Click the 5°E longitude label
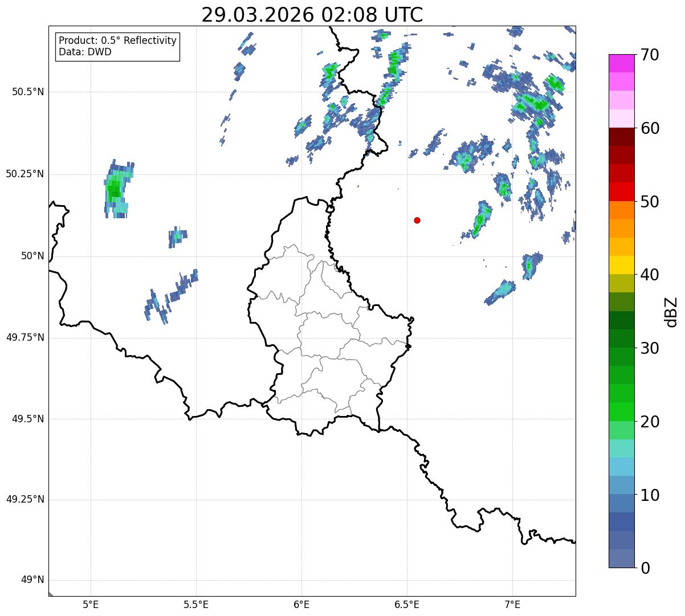This screenshot has width=685, height=616. tap(91, 605)
